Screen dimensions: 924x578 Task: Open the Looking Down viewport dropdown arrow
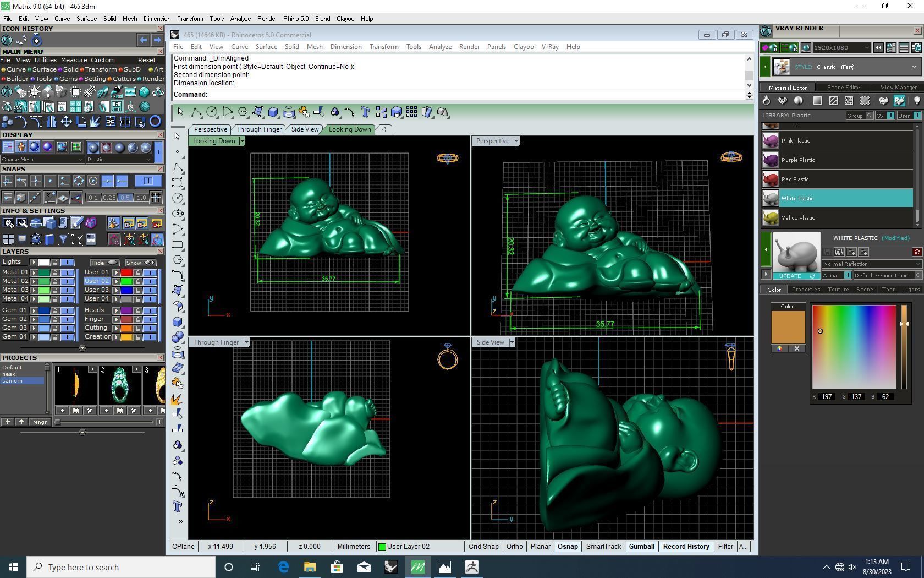241,141
